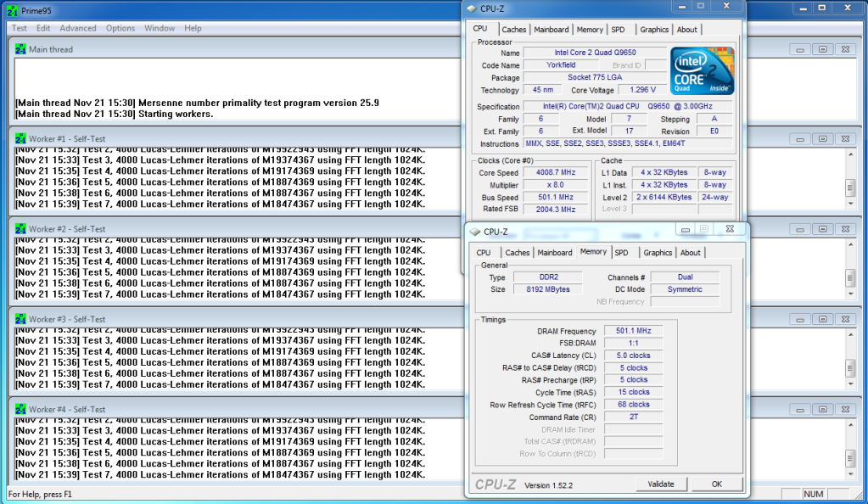Maximize the Worker #1 child window
The width and height of the screenshot is (868, 504).
823,138
